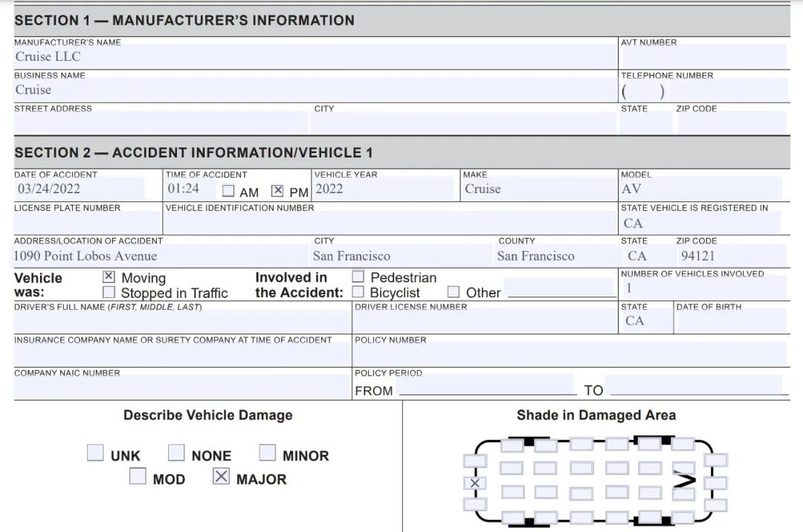Image resolution: width=803 pixels, height=532 pixels.
Task: Click the Vehicle Identification Number field
Action: tap(390, 223)
